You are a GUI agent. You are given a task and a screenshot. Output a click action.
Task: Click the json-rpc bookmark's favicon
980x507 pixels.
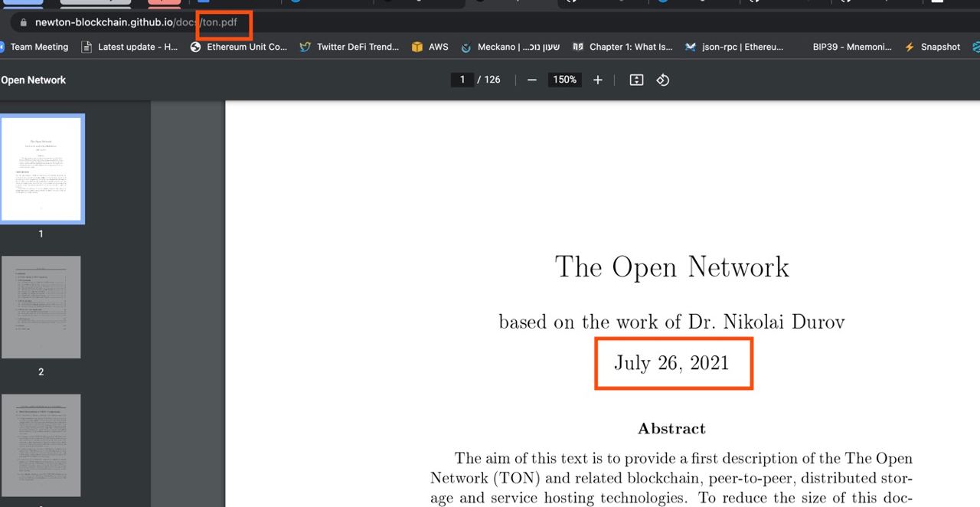click(691, 47)
